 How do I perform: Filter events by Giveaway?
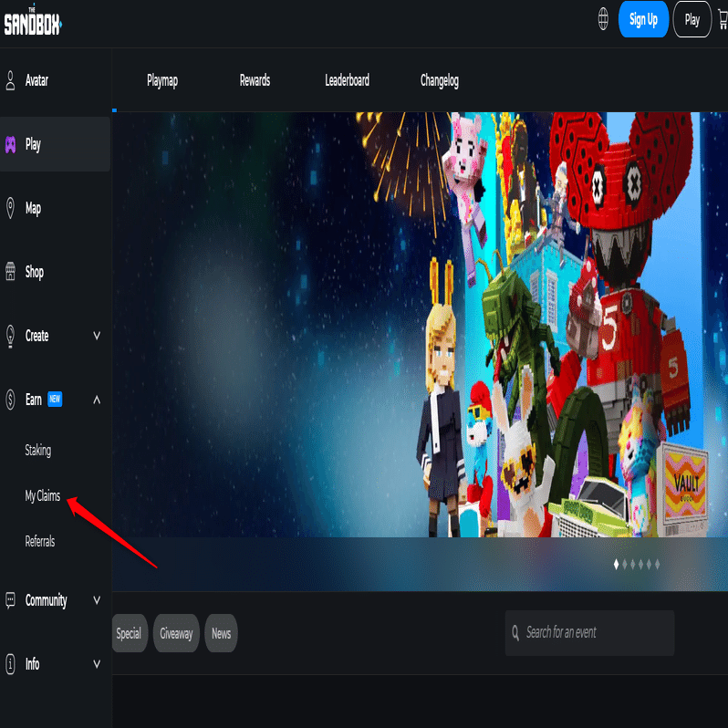click(176, 633)
